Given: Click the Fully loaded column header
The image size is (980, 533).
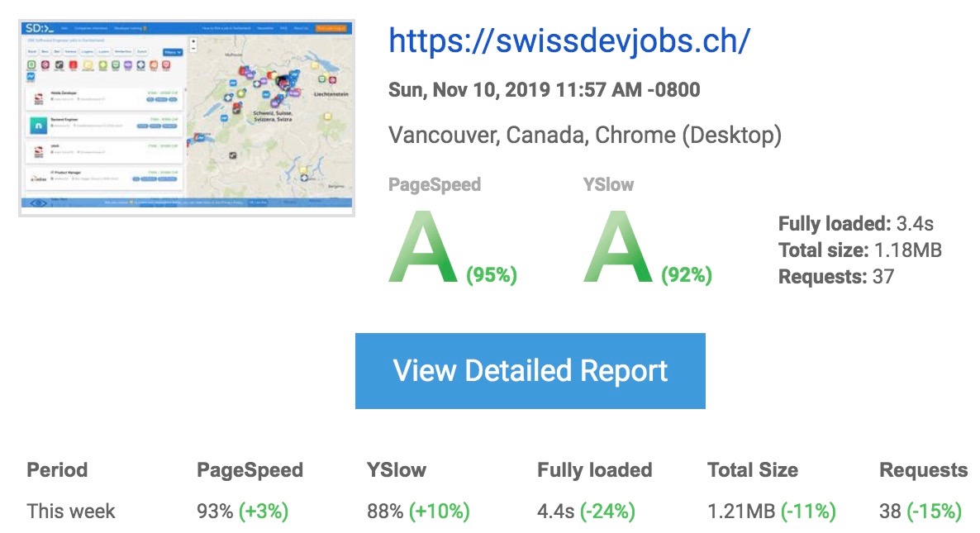Looking at the screenshot, I should tap(594, 470).
